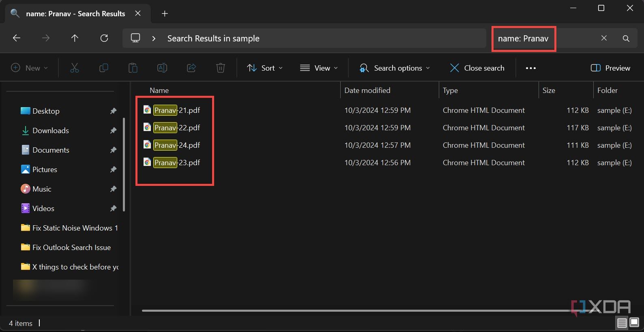The image size is (644, 332).
Task: Refresh the search results
Action: [104, 38]
